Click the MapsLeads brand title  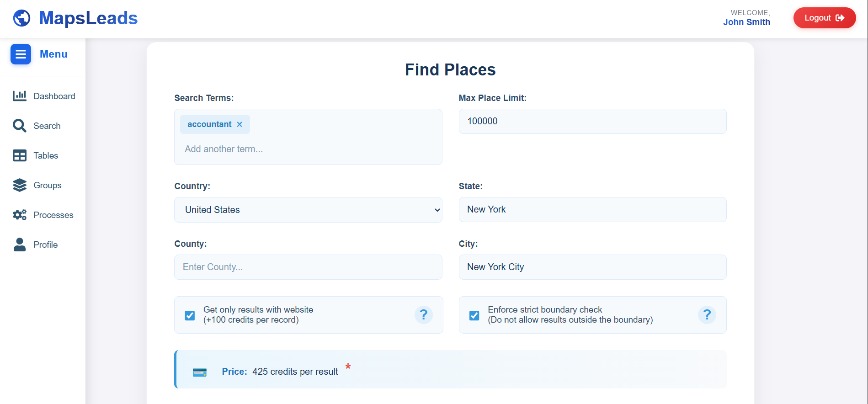click(x=88, y=18)
